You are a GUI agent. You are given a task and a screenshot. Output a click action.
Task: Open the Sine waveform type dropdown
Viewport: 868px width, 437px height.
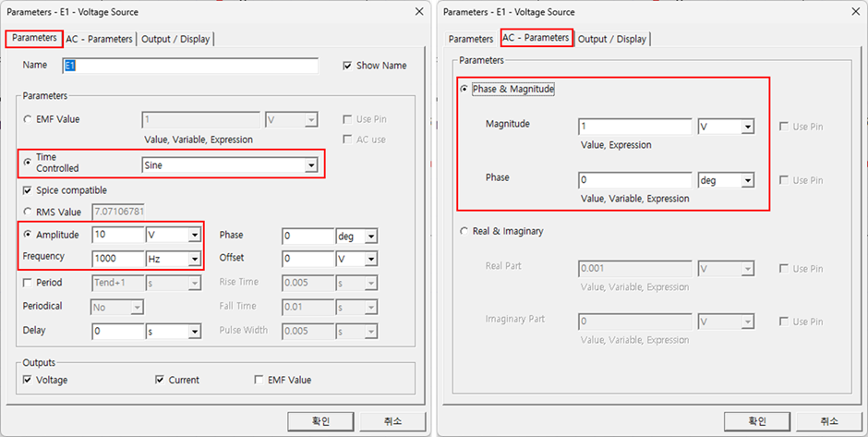coord(311,164)
